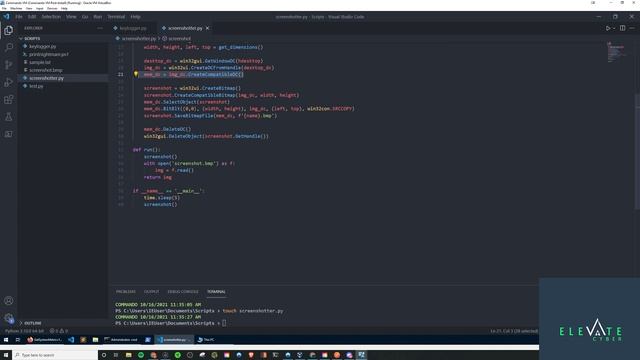The height and width of the screenshot is (360, 640).
Task: Open the Testing flask icon in activity bar
Action: [9, 117]
